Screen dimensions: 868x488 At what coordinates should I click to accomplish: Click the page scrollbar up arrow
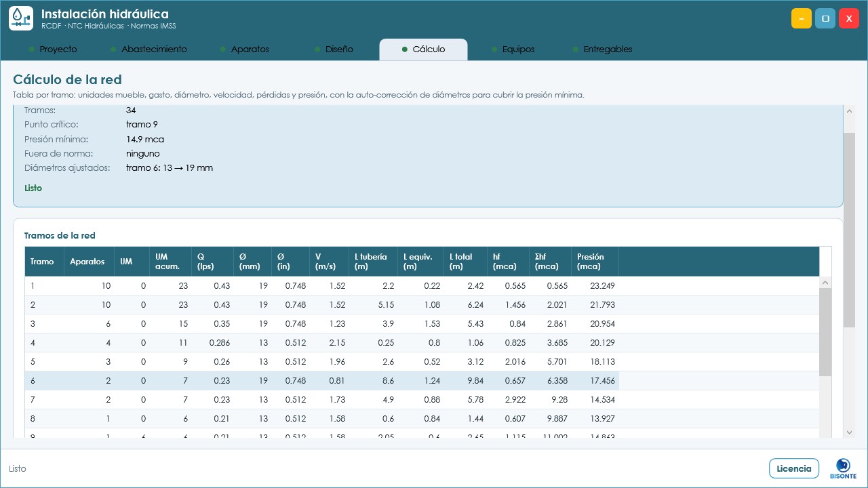point(849,111)
